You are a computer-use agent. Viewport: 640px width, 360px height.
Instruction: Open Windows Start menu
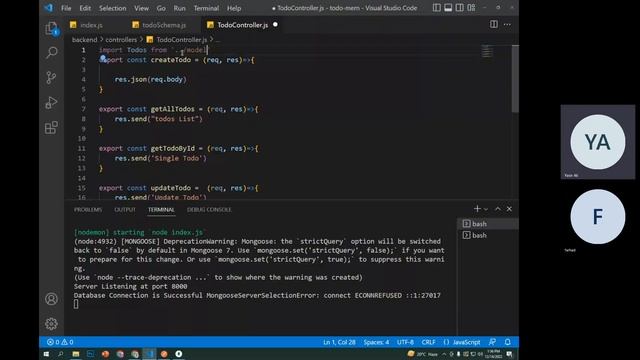[46, 354]
